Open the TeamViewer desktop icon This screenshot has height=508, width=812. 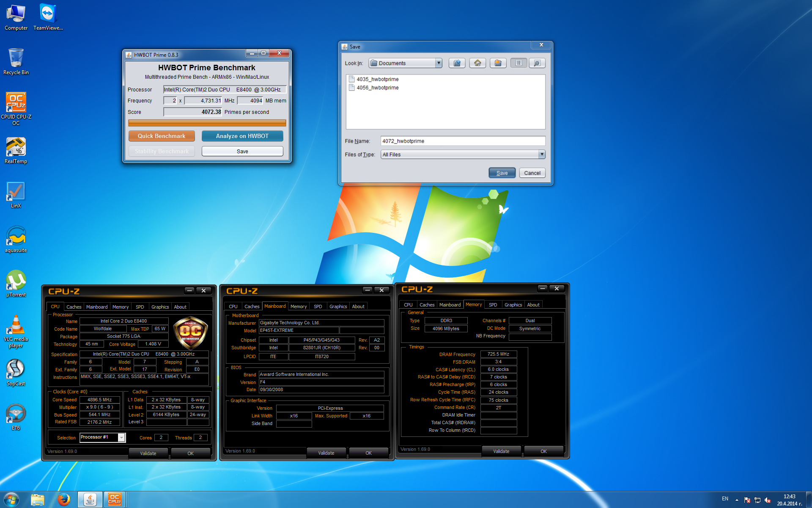click(48, 17)
